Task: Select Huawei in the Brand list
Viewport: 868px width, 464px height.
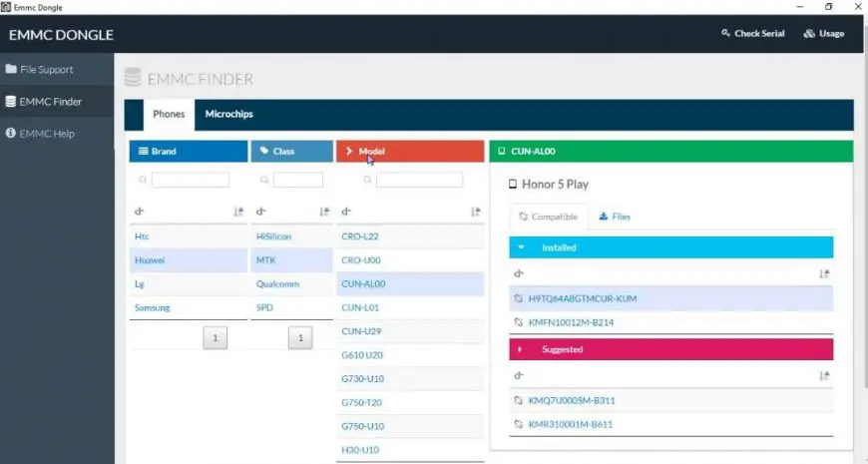Action: click(x=189, y=260)
